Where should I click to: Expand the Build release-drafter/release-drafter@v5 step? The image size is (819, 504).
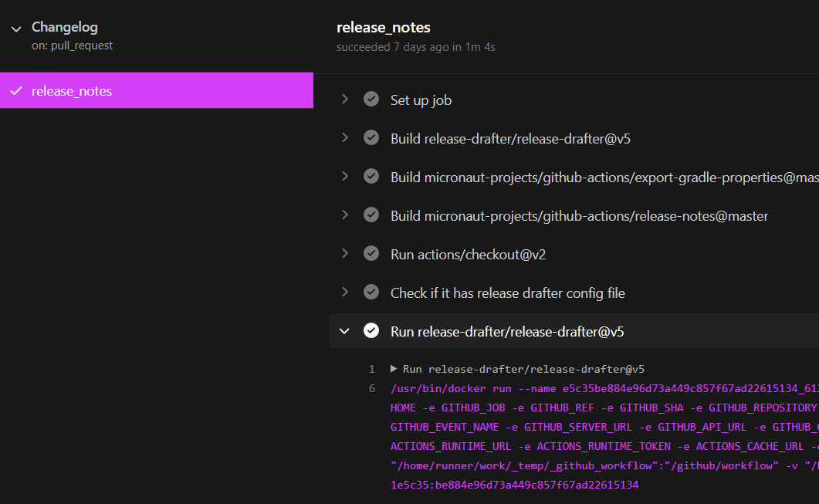(345, 137)
